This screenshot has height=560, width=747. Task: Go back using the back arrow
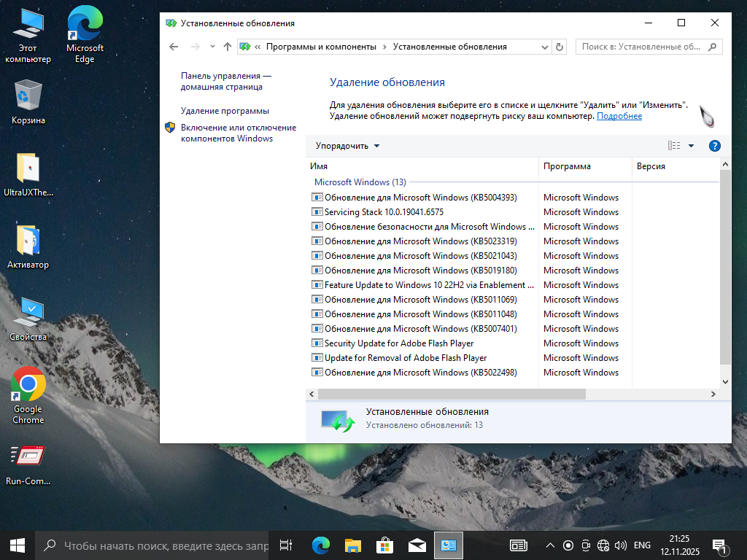[x=174, y=47]
